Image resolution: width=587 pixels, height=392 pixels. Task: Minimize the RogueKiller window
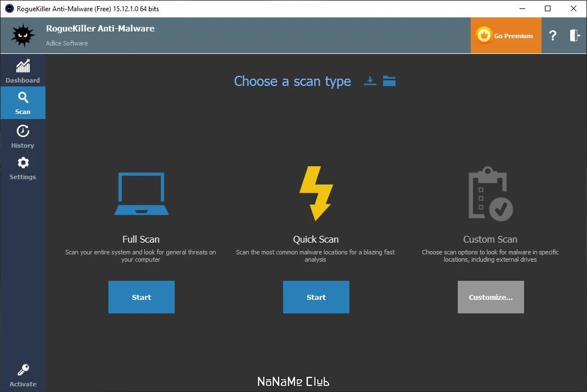pyautogui.click(x=522, y=8)
